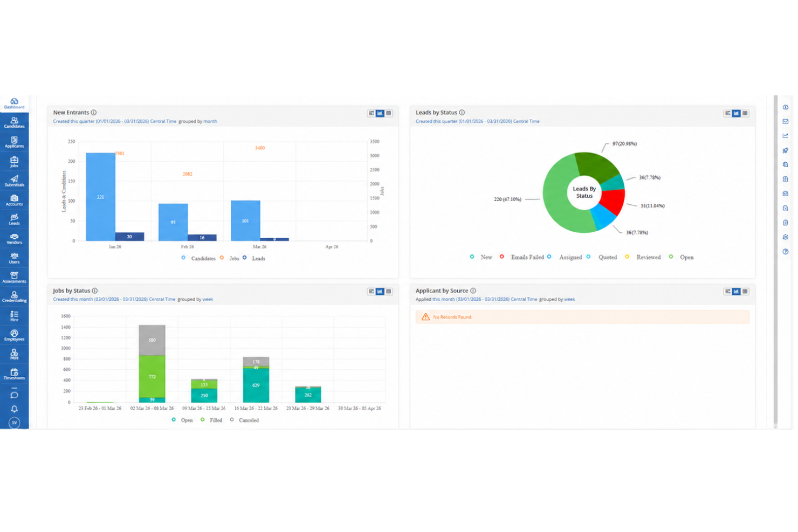Open the Candidates section in sidebar
This screenshot has width=798, height=532.
pyautogui.click(x=14, y=123)
